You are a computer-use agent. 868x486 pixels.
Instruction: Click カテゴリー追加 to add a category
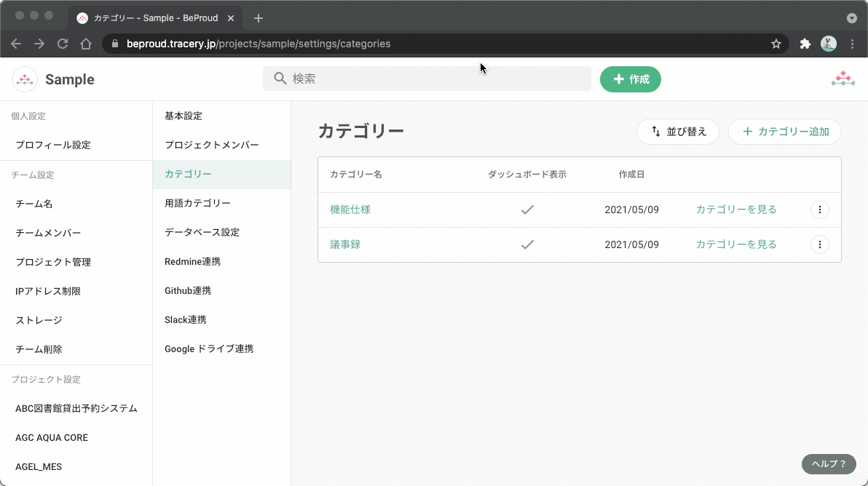tap(785, 132)
